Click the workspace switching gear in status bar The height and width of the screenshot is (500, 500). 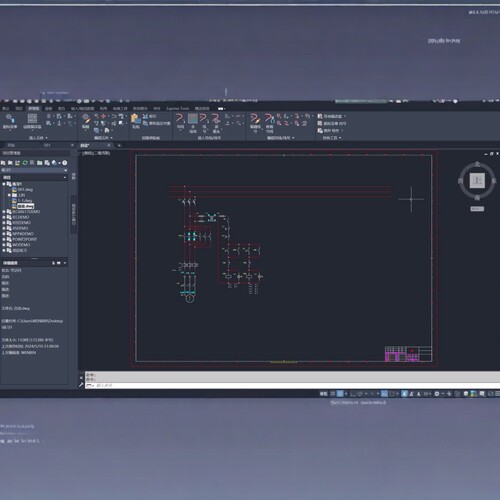click(437, 394)
